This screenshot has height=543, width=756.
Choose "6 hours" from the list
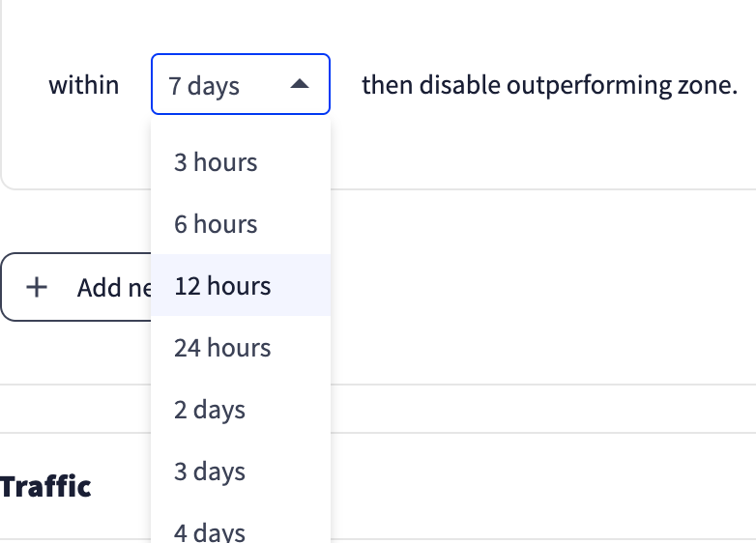(216, 224)
